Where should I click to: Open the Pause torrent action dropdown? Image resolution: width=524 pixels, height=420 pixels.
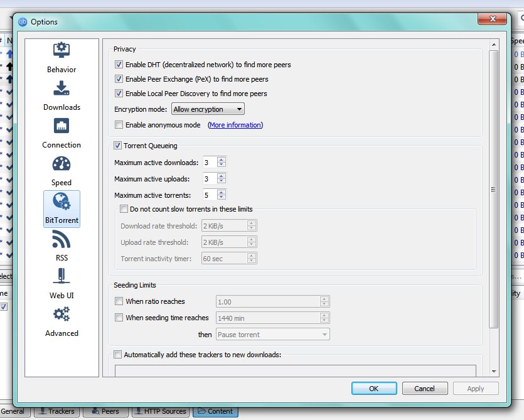coord(272,334)
